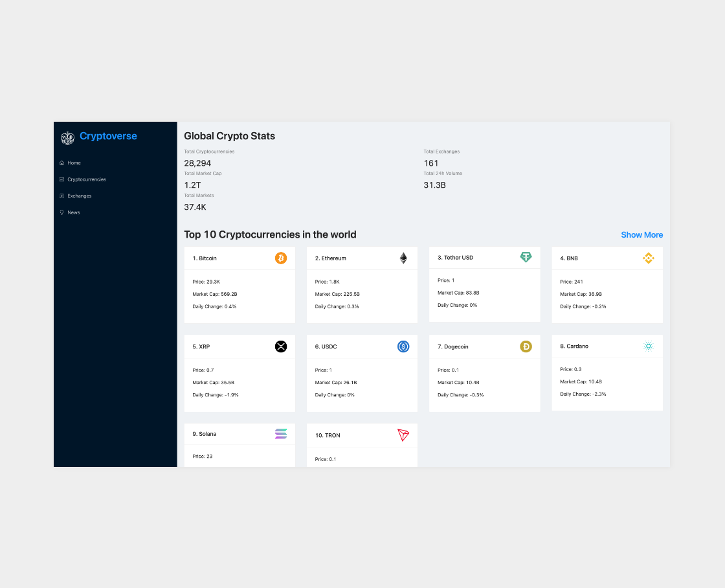This screenshot has width=725, height=588.
Task: Click the Bitcoin coin icon
Action: 280,258
